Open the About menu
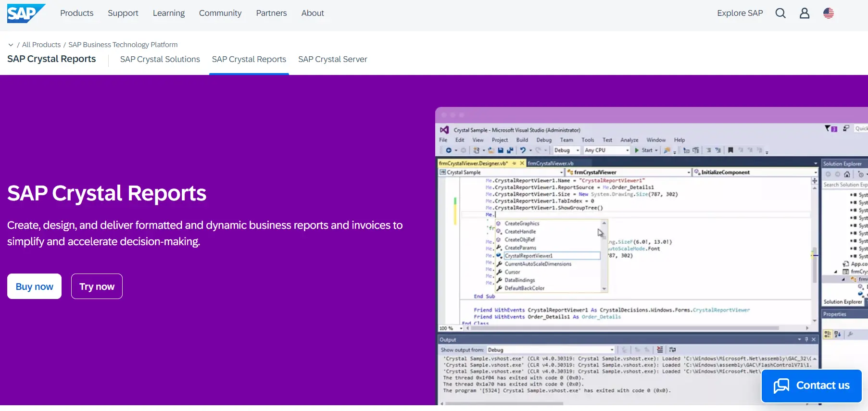The width and height of the screenshot is (868, 411). click(313, 13)
